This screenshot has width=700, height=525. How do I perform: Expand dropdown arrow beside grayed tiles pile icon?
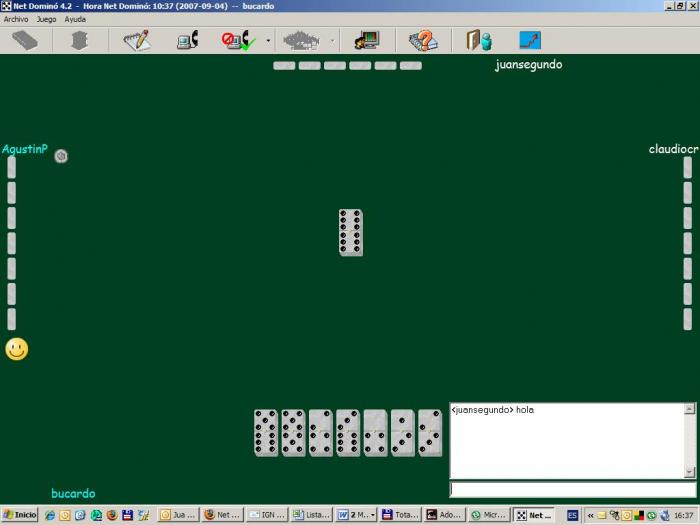[333, 41]
